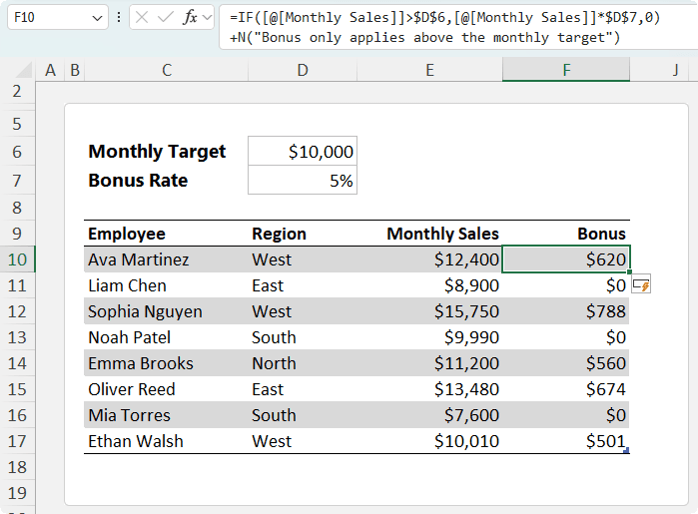Expand the dropdown next to fx
This screenshot has width=698, height=514.
pos(207,18)
